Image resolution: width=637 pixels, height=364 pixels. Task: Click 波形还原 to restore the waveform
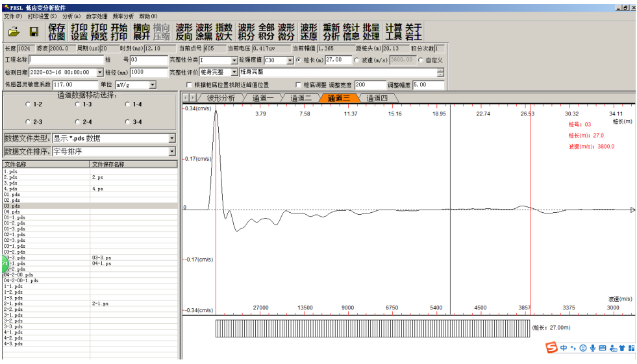pyautogui.click(x=308, y=32)
